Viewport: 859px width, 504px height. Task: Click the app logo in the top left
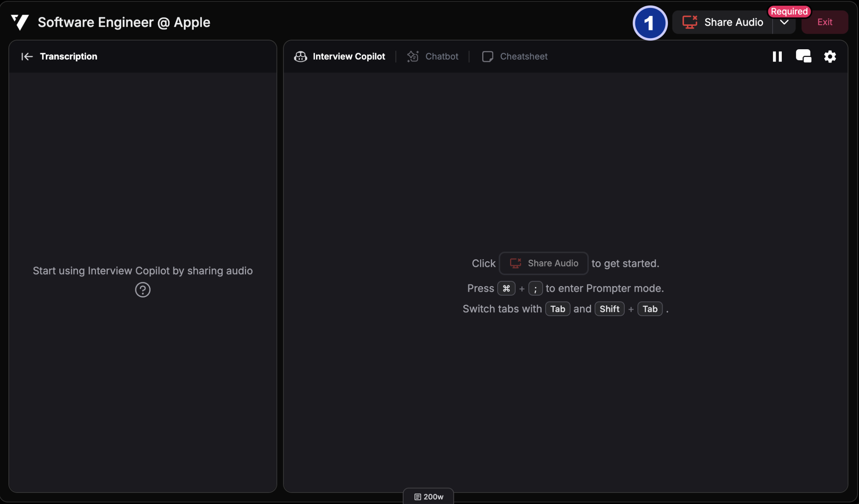(19, 22)
